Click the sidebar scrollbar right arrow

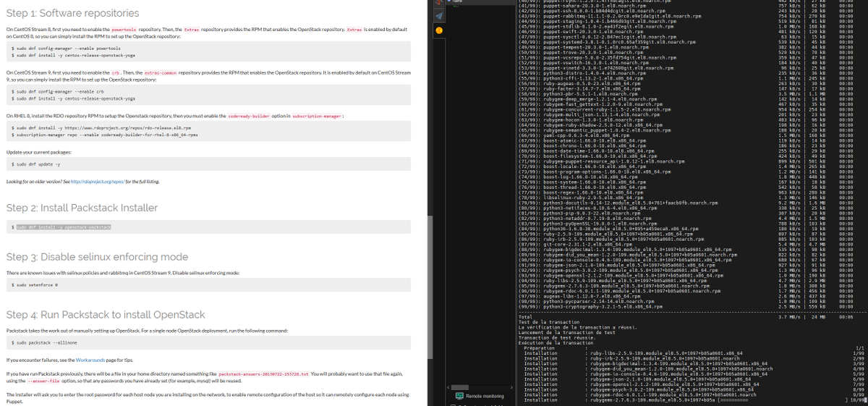point(511,386)
